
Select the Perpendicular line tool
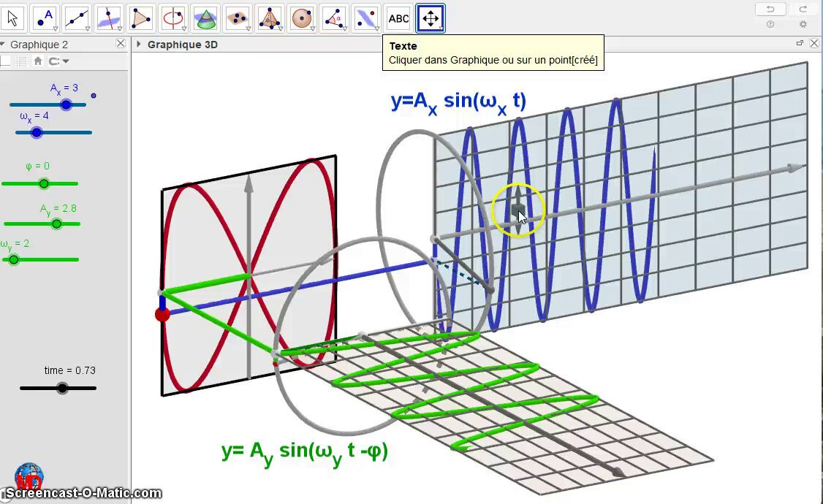click(x=109, y=18)
